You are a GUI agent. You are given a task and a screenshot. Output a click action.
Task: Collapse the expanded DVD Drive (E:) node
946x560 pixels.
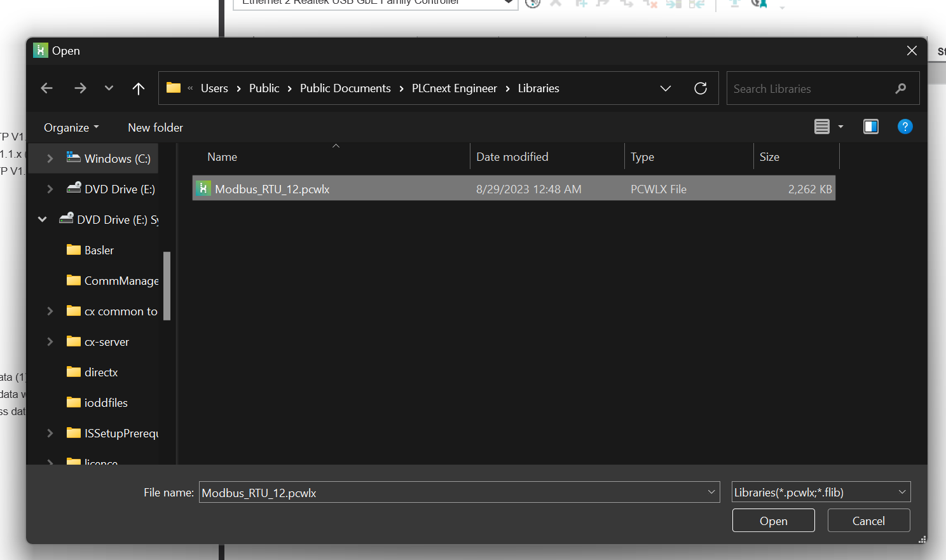click(42, 219)
